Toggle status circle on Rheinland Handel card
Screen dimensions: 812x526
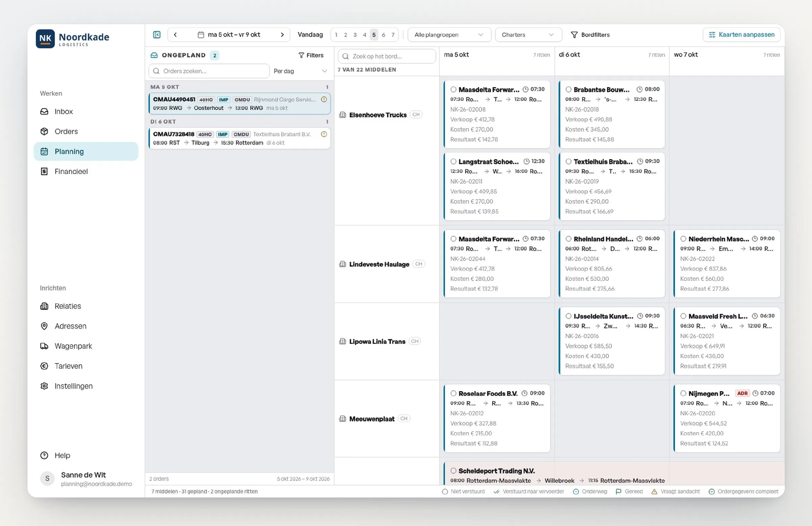point(568,239)
